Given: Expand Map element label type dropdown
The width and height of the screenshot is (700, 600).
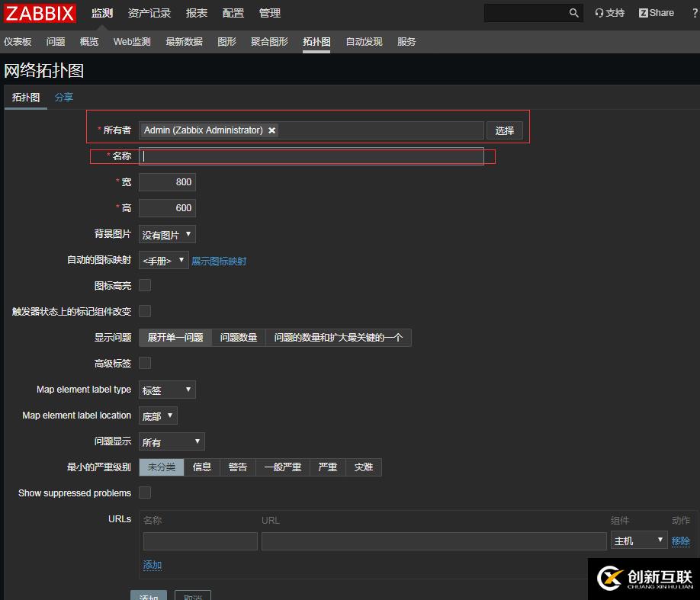Looking at the screenshot, I should point(167,390).
